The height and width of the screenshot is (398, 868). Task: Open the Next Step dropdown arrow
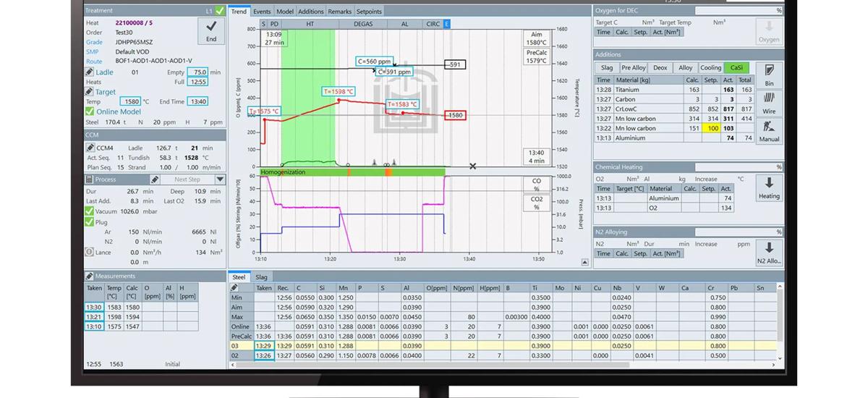(x=220, y=179)
